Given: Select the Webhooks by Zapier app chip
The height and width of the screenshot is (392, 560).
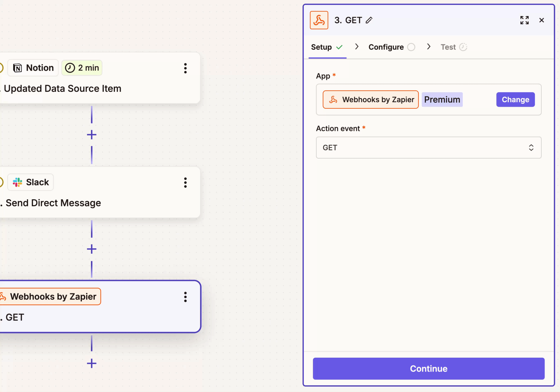Looking at the screenshot, I should (371, 99).
